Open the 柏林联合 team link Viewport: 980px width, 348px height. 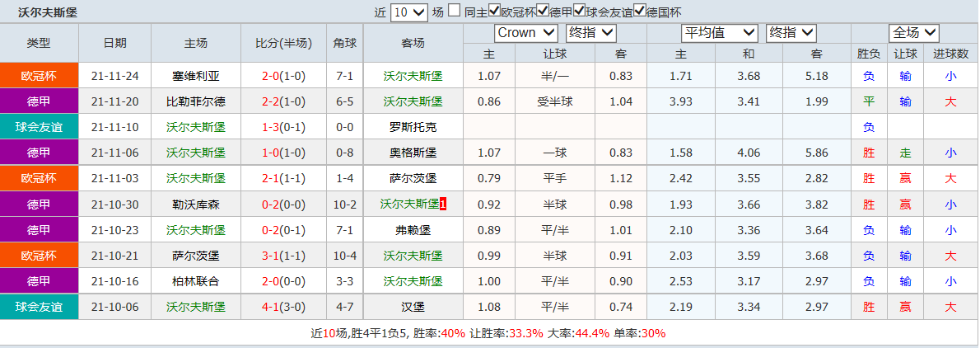(196, 281)
